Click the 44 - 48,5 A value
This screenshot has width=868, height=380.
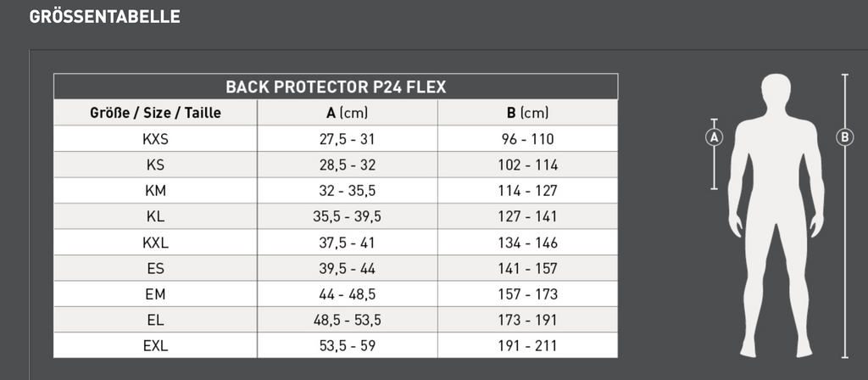point(347,294)
